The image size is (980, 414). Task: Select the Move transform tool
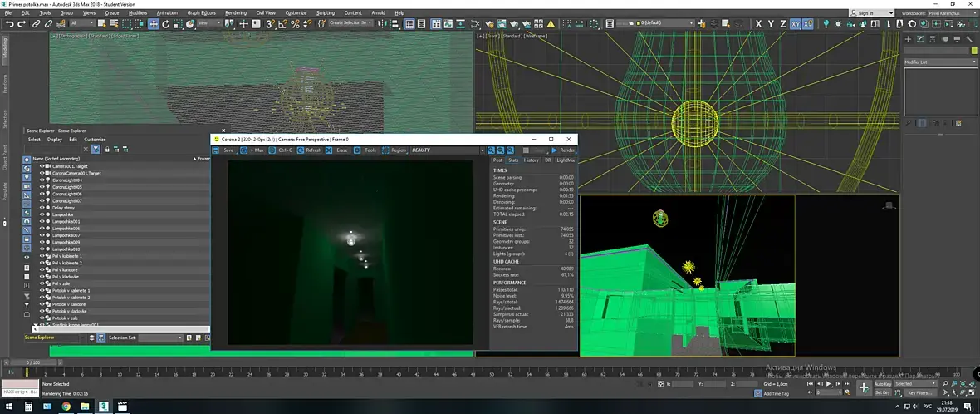coord(154,24)
